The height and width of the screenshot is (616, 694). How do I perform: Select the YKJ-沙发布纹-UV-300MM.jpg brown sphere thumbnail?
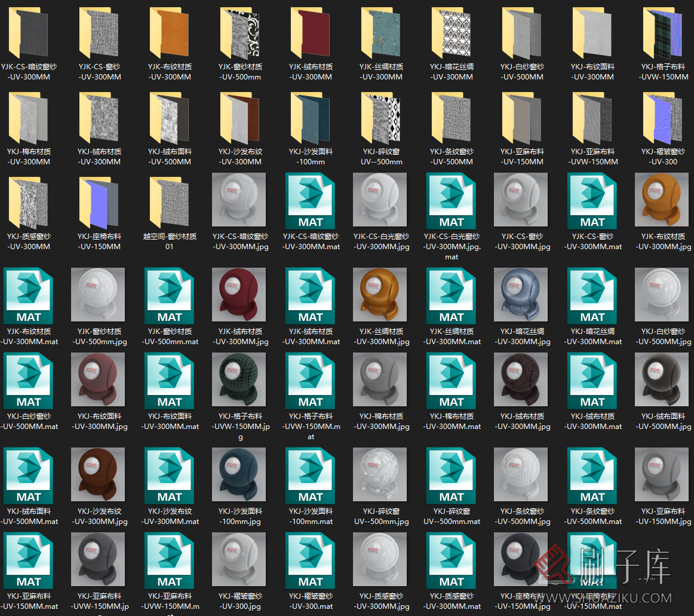[99, 475]
